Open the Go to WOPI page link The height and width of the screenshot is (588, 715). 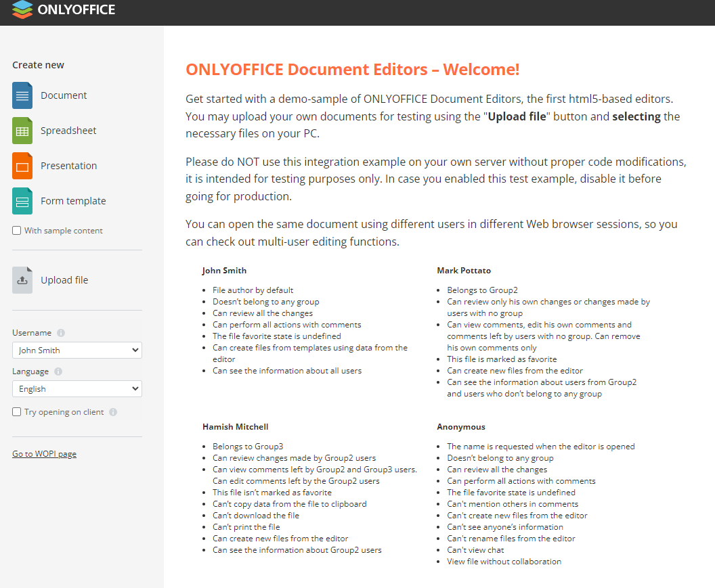[44, 454]
